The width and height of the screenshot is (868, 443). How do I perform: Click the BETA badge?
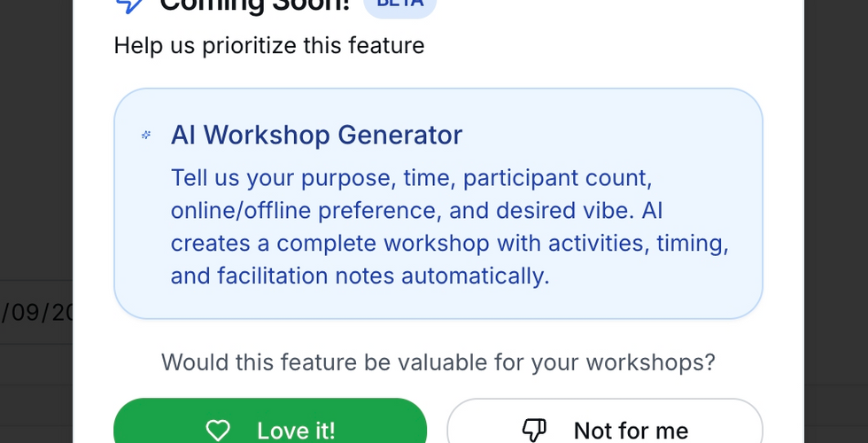[399, 4]
